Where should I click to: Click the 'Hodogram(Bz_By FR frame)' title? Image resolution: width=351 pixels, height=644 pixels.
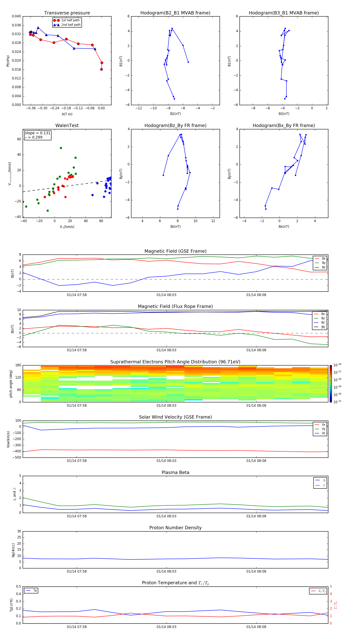point(175,125)
